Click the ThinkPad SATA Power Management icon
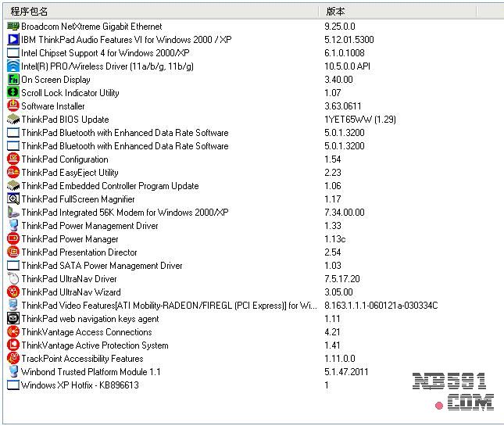Image resolution: width=504 pixels, height=433 pixels. 13,266
